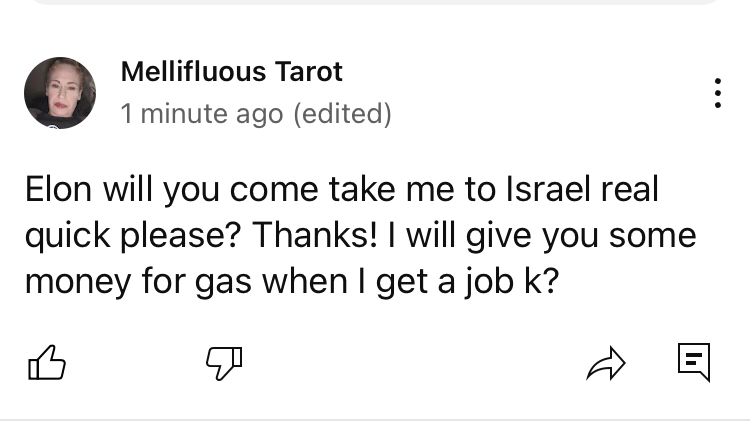Open Mellifluous Tarot's profile picture
The image size is (750, 424).
[x=60, y=93]
